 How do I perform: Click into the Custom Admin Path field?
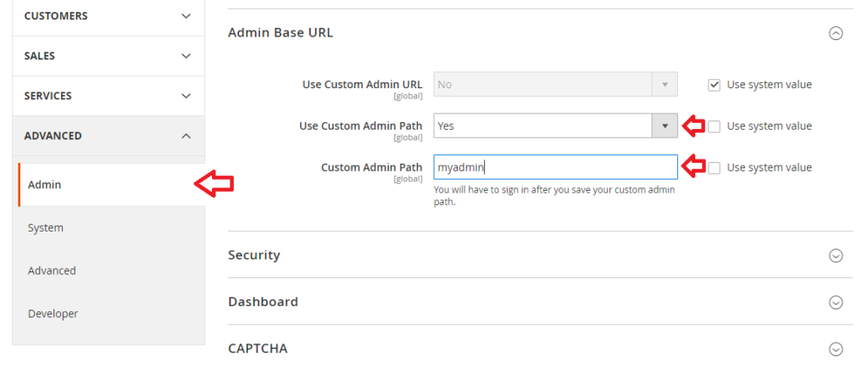[555, 167]
